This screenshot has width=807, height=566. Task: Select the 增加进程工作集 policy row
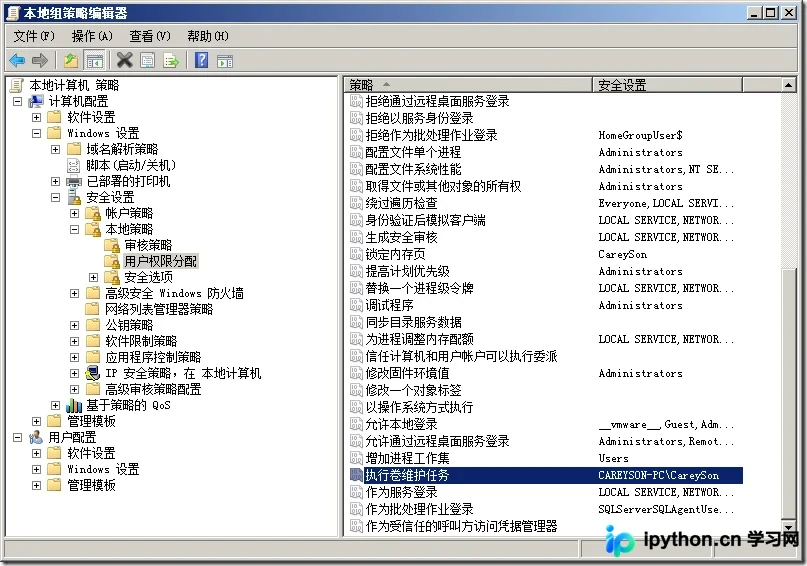click(x=544, y=458)
